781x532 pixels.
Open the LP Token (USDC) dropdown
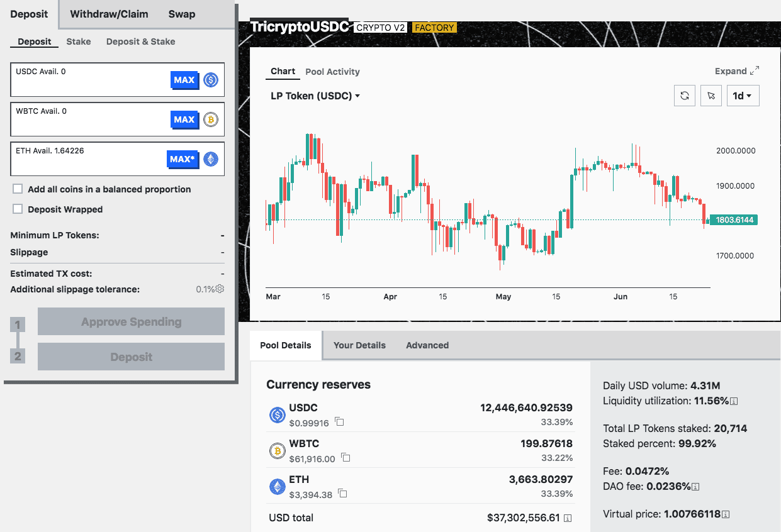pos(315,96)
